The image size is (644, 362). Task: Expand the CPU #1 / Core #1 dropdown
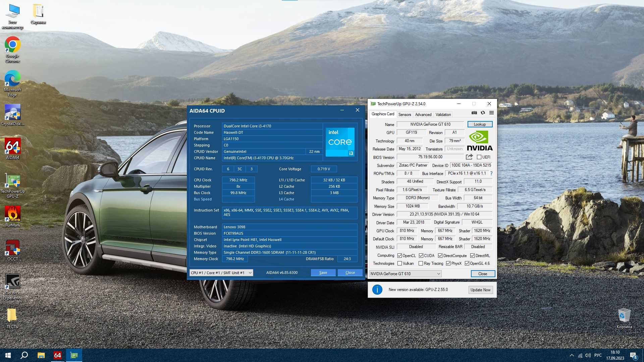coord(221,273)
